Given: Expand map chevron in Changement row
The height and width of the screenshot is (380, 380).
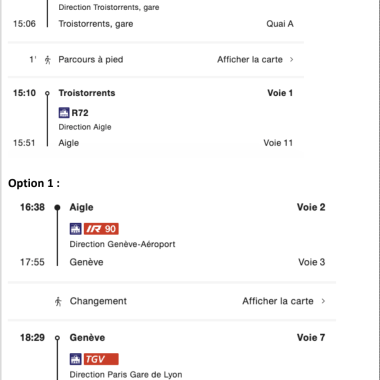Looking at the screenshot, I should [323, 301].
